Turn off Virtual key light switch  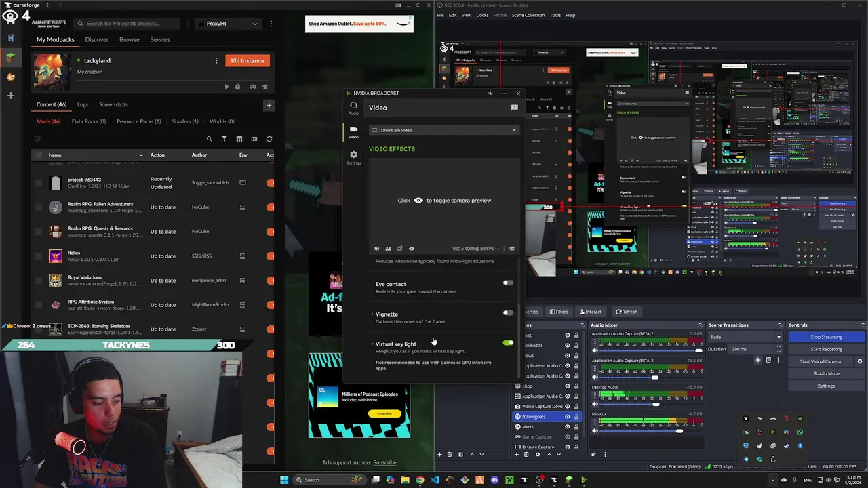508,342
